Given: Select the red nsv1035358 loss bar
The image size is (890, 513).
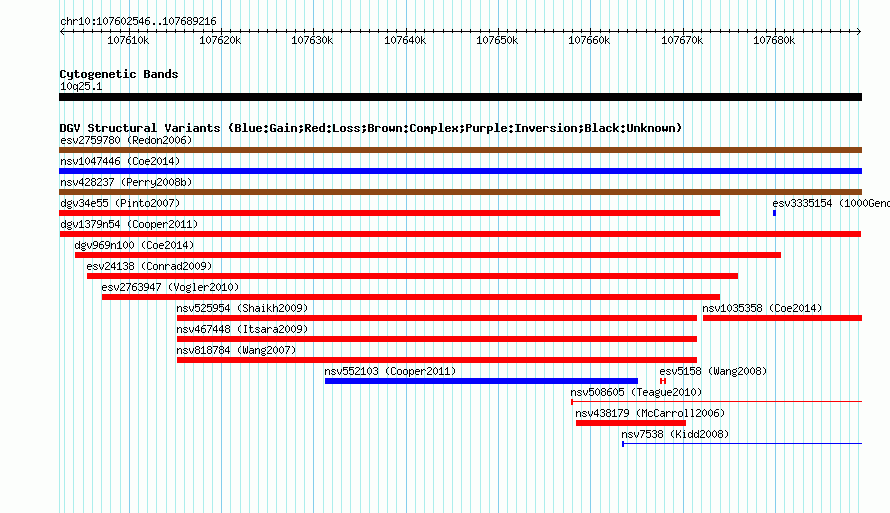Looking at the screenshot, I should 782,318.
